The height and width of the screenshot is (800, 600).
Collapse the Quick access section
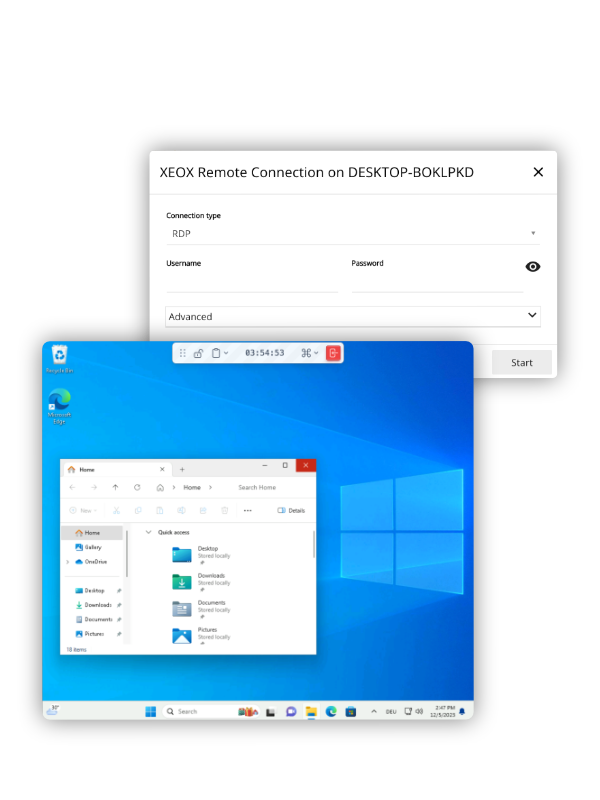(148, 532)
